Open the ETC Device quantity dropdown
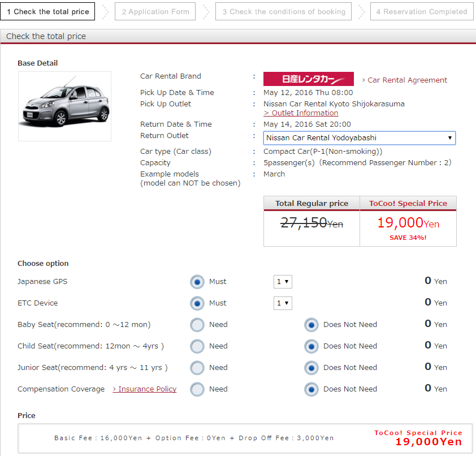Image resolution: width=476 pixels, height=456 pixels. pos(283,303)
